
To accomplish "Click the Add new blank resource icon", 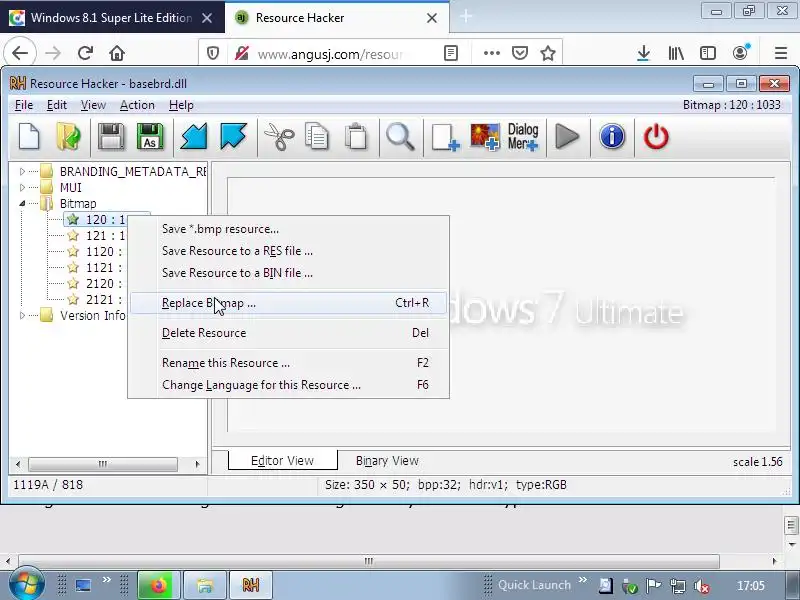I will (445, 138).
